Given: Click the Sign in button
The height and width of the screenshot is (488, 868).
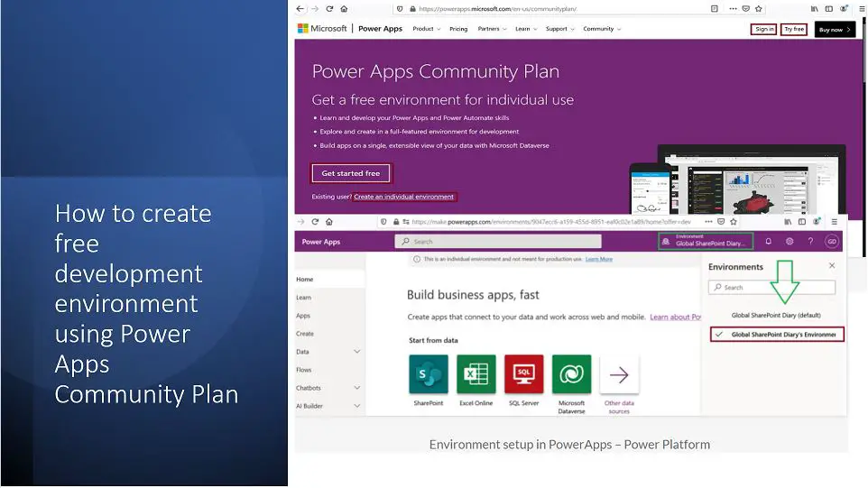Looking at the screenshot, I should pos(764,30).
